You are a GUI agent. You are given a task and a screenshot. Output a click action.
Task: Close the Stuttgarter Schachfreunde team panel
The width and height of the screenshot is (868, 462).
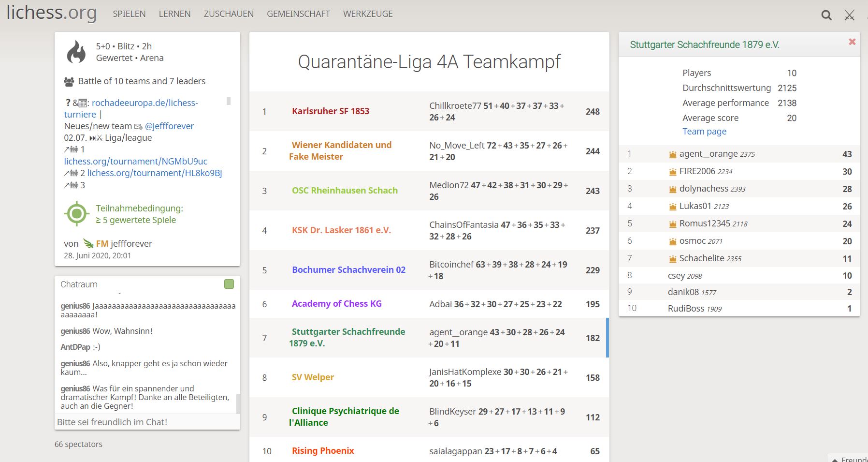[852, 42]
